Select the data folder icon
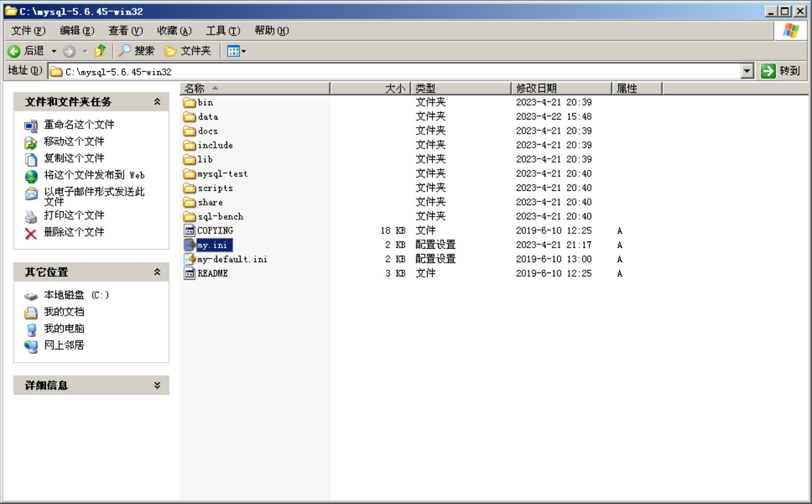This screenshot has height=504, width=812. (x=189, y=117)
